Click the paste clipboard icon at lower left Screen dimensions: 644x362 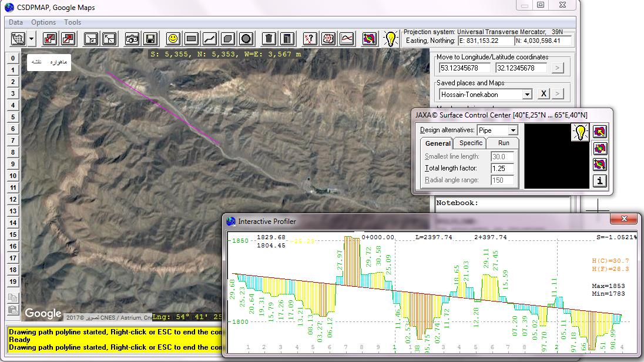click(x=13, y=310)
